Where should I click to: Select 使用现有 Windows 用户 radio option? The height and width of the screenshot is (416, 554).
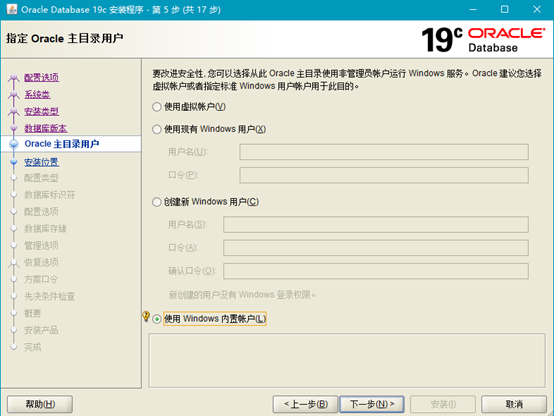(157, 129)
